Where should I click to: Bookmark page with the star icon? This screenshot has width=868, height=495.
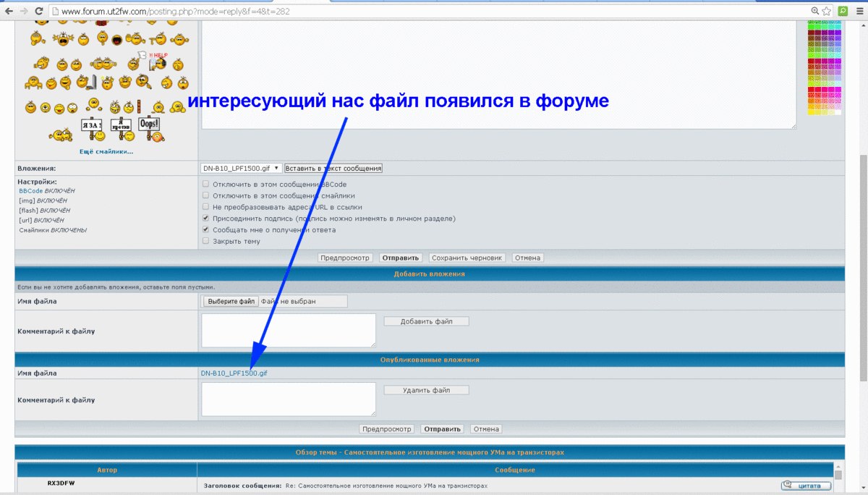pyautogui.click(x=826, y=12)
